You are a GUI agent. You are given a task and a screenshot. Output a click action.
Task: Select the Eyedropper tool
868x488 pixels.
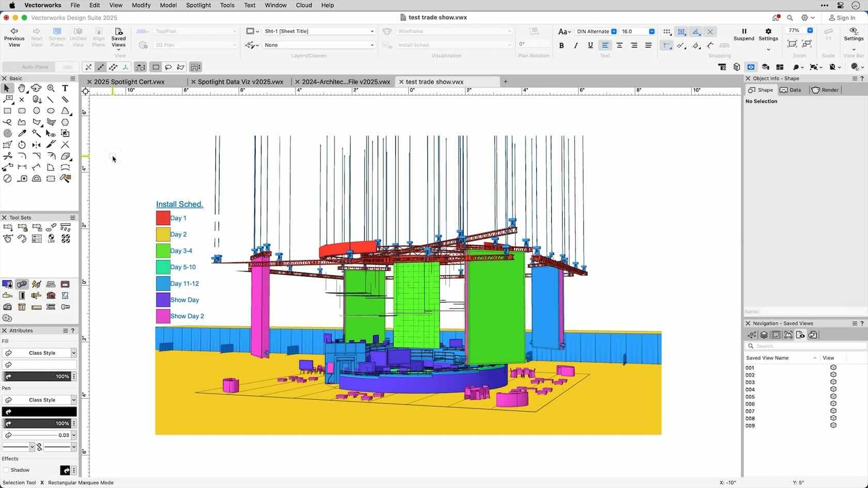[22, 133]
